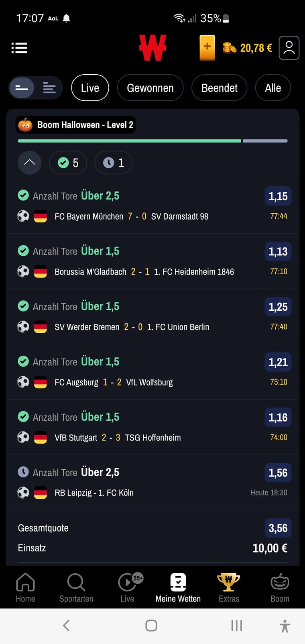Open the Home tab icon
The width and height of the screenshot is (305, 644).
point(25,582)
